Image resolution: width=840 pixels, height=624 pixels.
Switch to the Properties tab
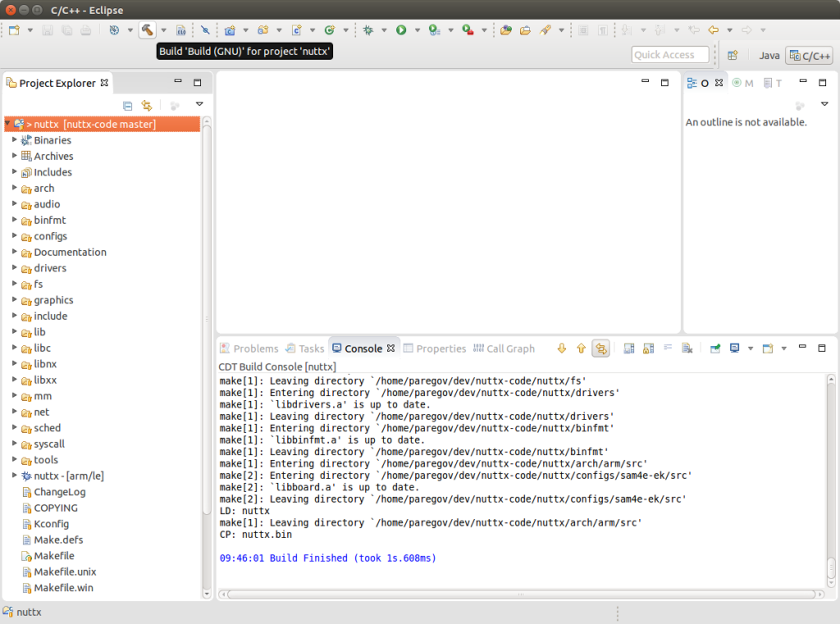[x=435, y=348]
